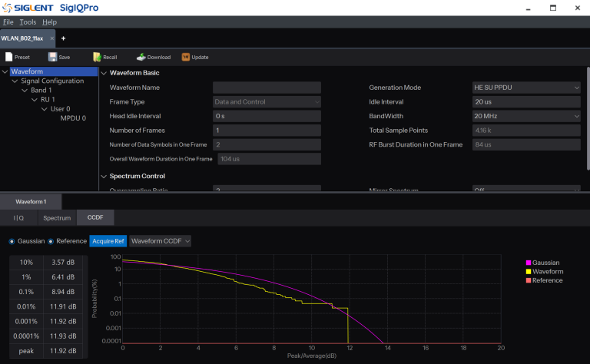Open the BandWidth 20 MHz dropdown
The width and height of the screenshot is (590, 364).
tap(526, 116)
